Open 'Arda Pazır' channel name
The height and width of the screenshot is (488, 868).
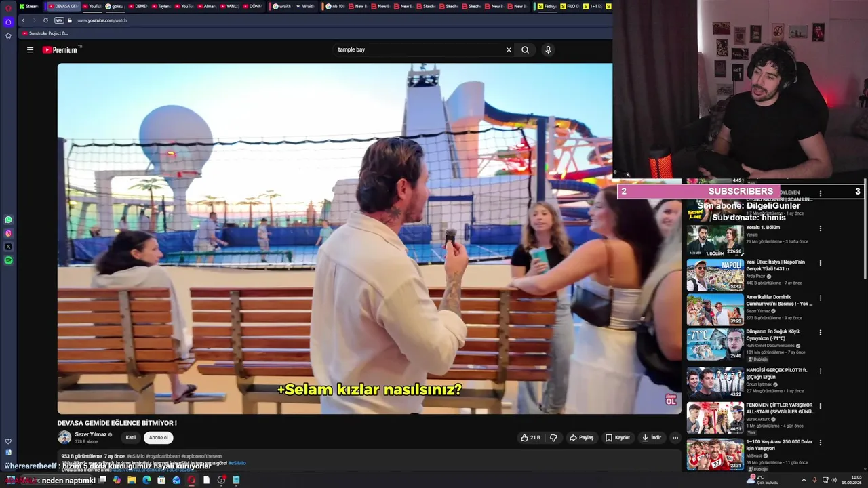click(x=756, y=276)
